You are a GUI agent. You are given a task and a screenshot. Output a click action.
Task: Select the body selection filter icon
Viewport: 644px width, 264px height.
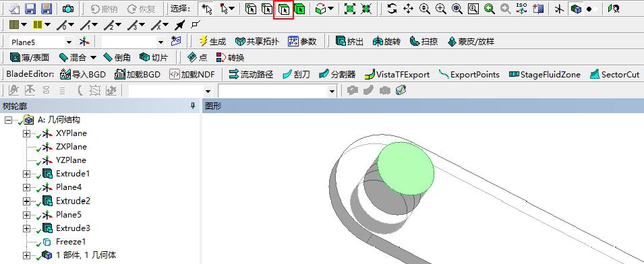[300, 9]
